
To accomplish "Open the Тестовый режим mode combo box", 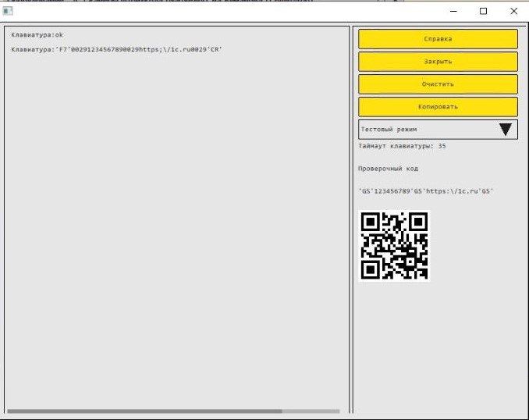I will [438, 130].
